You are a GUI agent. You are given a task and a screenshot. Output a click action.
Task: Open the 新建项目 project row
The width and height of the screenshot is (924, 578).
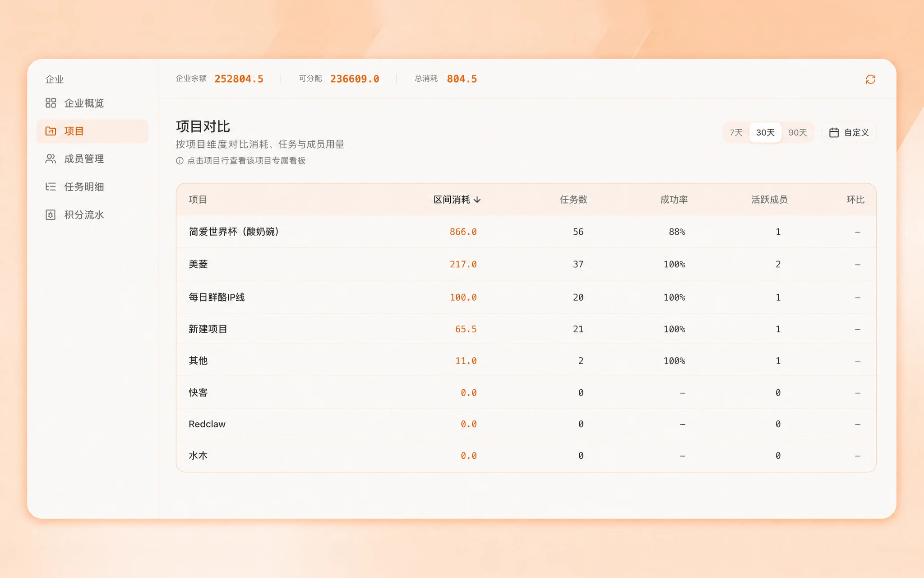526,329
